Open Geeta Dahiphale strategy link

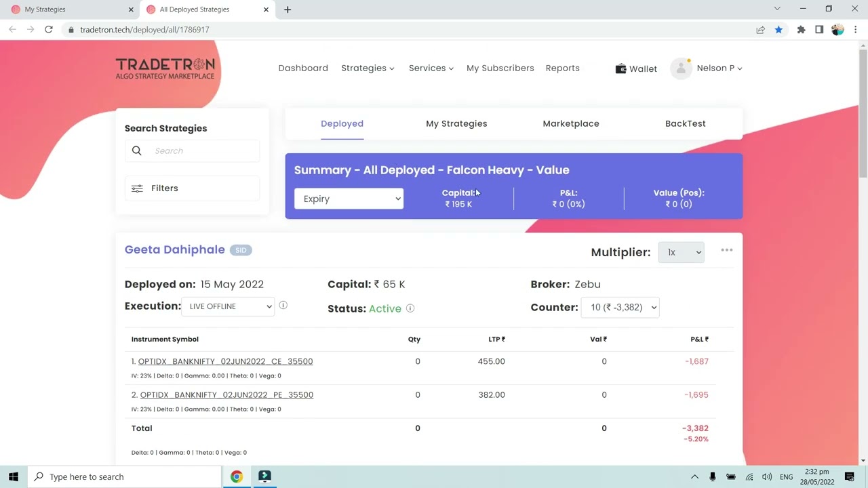(x=175, y=249)
